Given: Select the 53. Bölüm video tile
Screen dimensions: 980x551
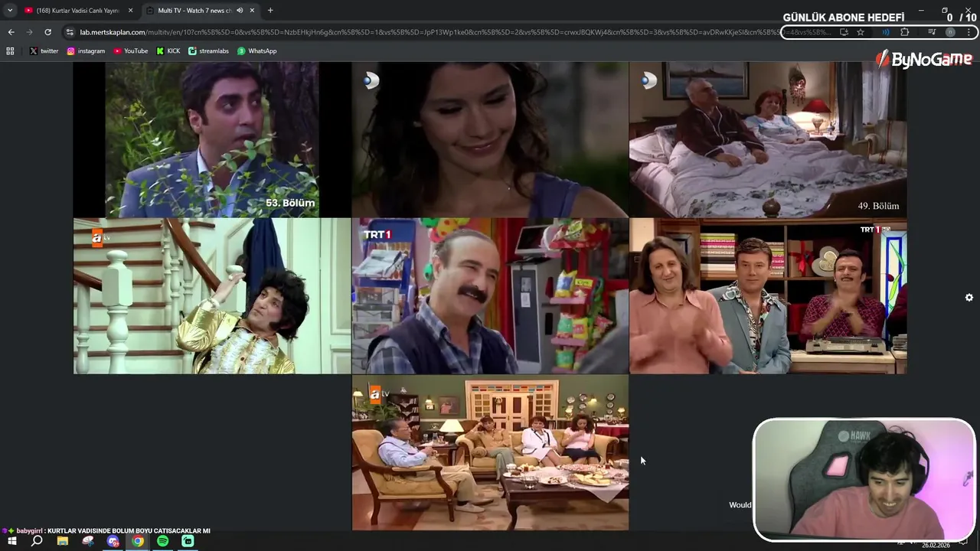Looking at the screenshot, I should (212, 139).
